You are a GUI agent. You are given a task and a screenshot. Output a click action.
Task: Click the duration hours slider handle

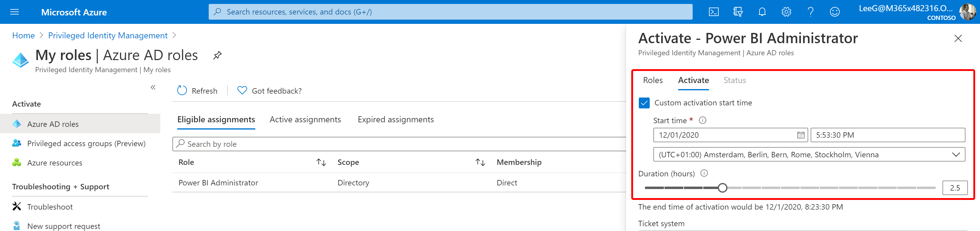tap(722, 188)
